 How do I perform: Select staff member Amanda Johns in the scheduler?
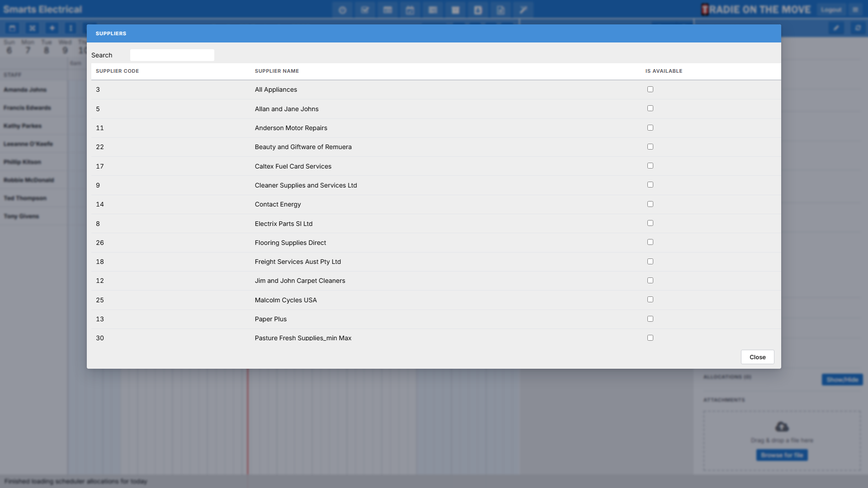click(25, 89)
